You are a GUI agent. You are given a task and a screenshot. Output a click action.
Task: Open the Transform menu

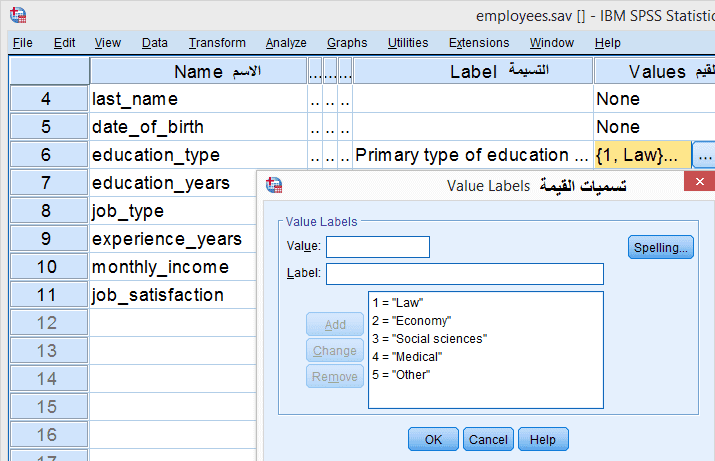[x=217, y=43]
